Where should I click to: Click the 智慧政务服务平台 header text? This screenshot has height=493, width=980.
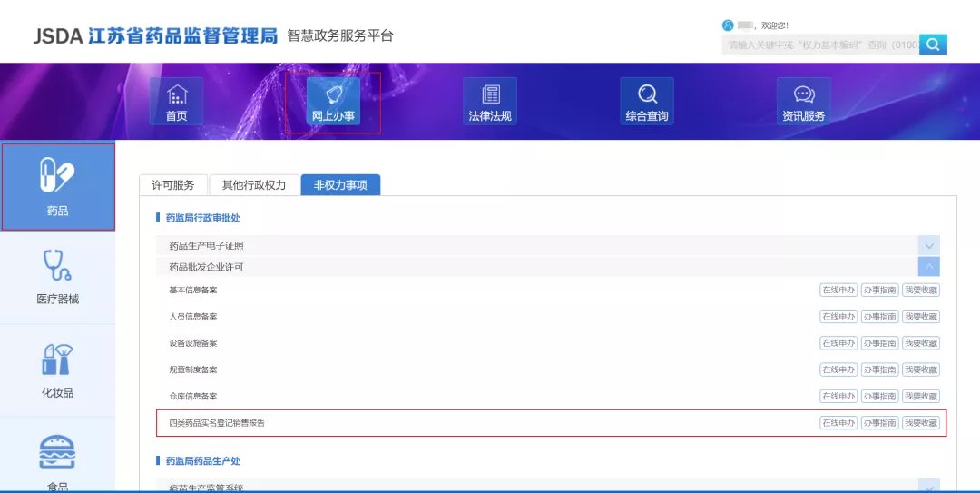(x=340, y=35)
